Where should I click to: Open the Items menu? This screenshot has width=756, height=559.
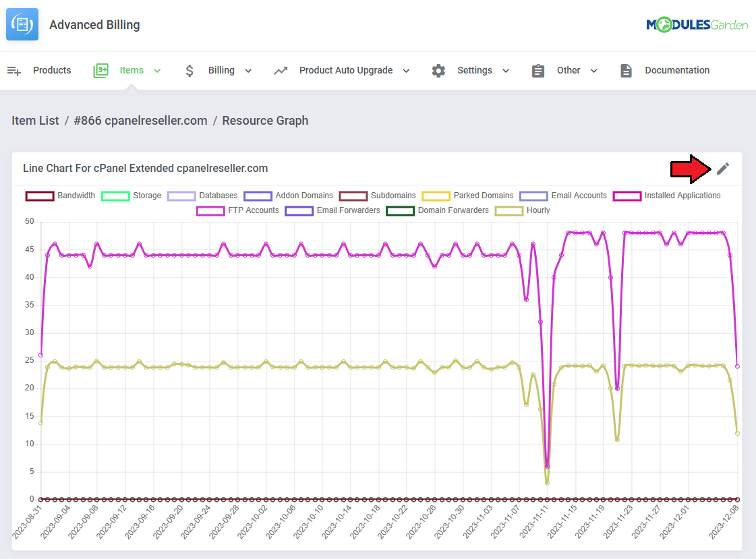point(132,70)
